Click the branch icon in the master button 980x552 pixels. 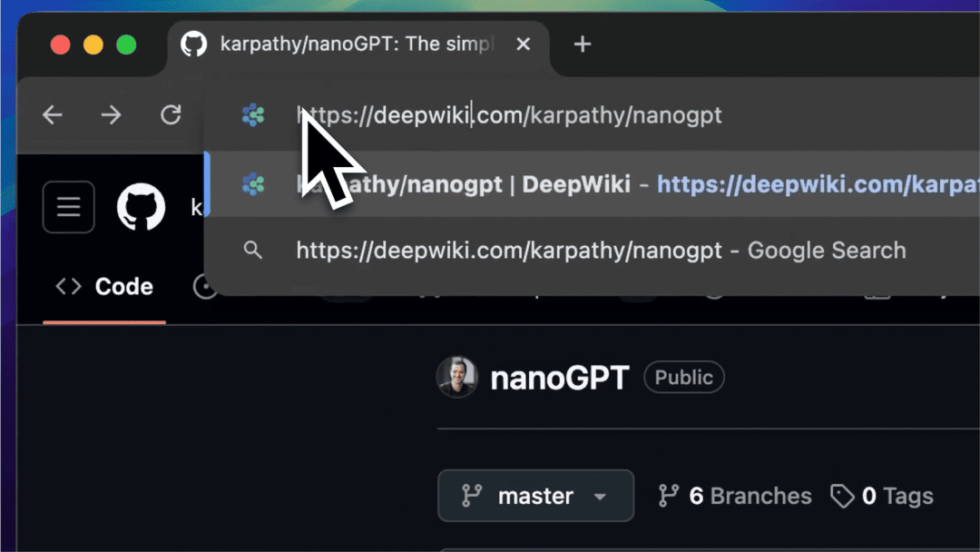pyautogui.click(x=471, y=496)
